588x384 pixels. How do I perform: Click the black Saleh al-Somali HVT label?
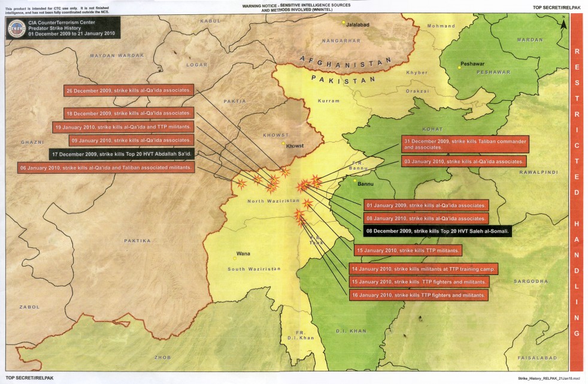[437, 231]
